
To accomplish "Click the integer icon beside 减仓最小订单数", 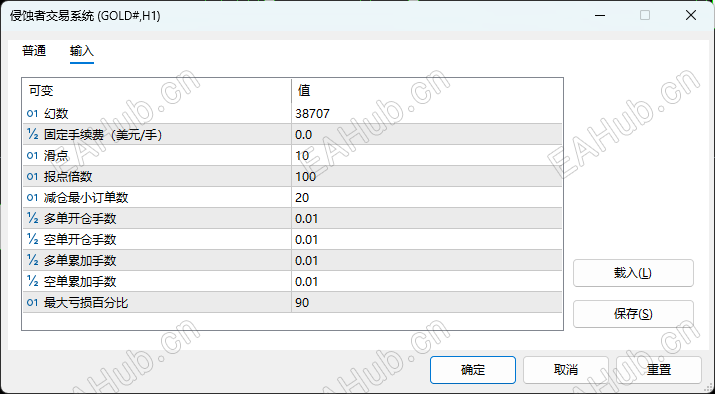I will (32, 197).
